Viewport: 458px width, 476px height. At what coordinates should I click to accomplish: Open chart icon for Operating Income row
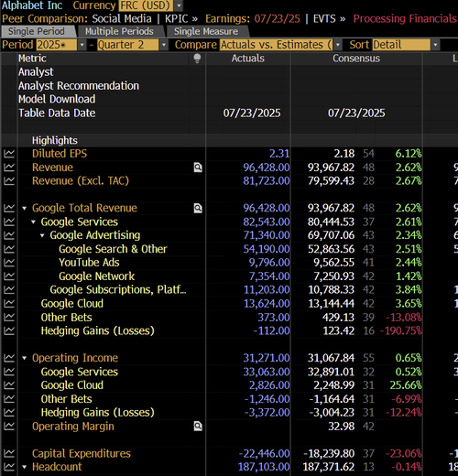pos(9,358)
